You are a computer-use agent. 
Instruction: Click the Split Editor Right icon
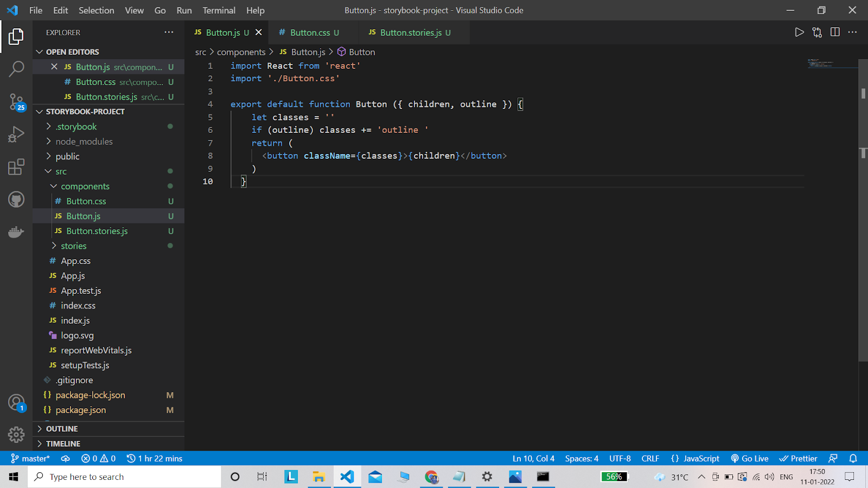[835, 33]
